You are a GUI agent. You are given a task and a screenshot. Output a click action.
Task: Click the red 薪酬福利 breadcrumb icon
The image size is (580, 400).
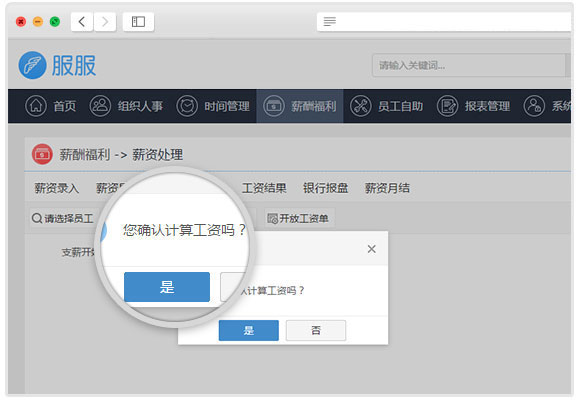click(x=42, y=154)
